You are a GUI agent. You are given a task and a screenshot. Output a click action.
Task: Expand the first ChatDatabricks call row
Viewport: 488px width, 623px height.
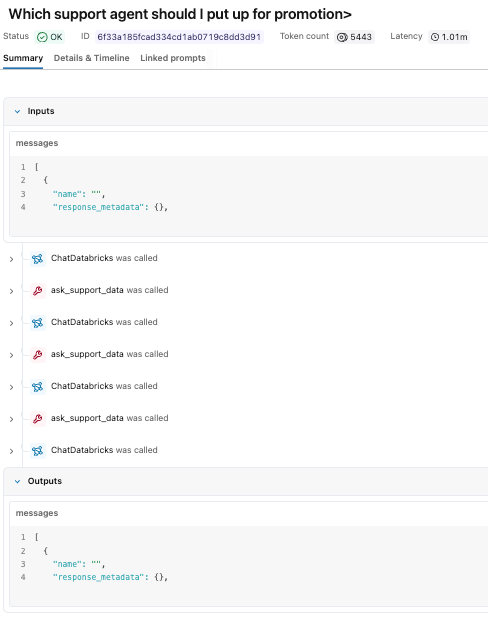12,259
